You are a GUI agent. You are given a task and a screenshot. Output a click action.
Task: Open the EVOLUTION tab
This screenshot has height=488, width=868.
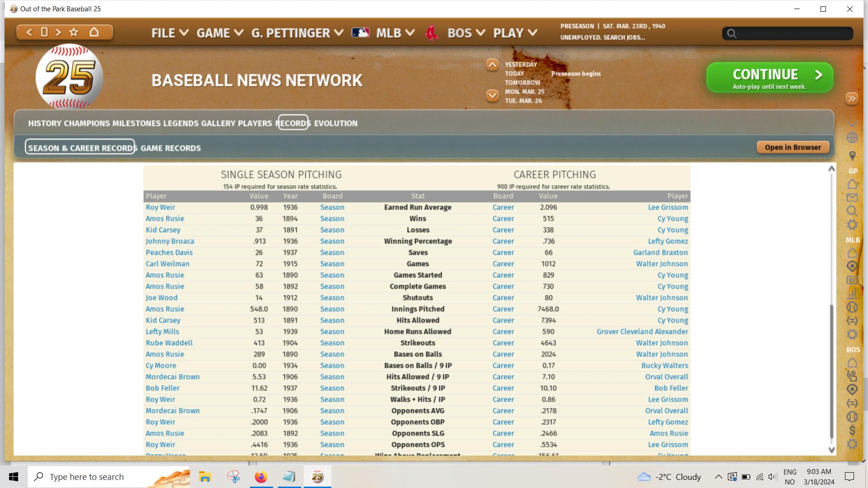coord(336,123)
